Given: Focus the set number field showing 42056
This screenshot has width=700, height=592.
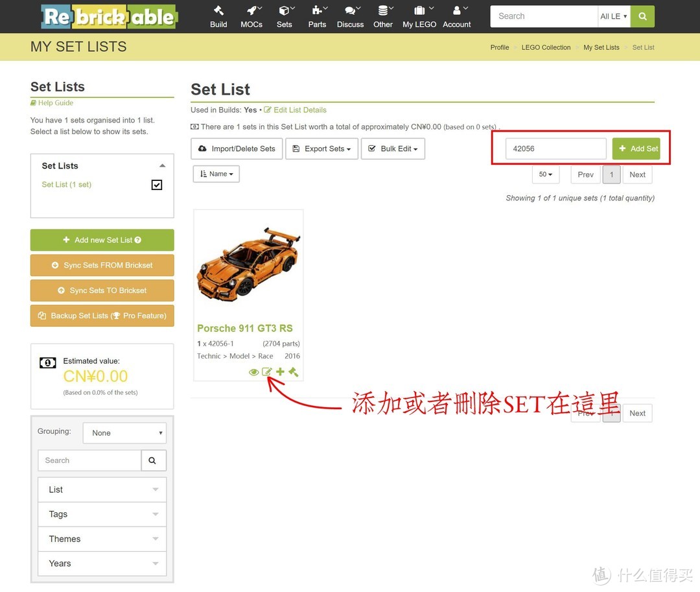Looking at the screenshot, I should pos(556,148).
